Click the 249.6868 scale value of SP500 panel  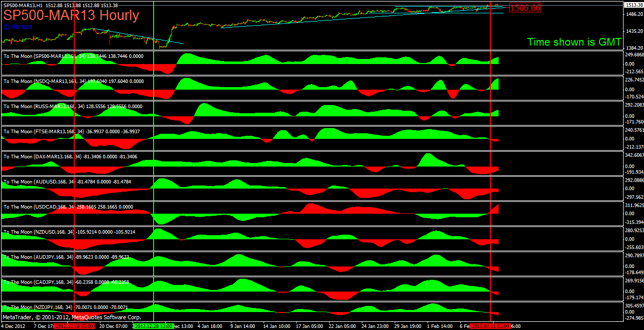(x=634, y=55)
